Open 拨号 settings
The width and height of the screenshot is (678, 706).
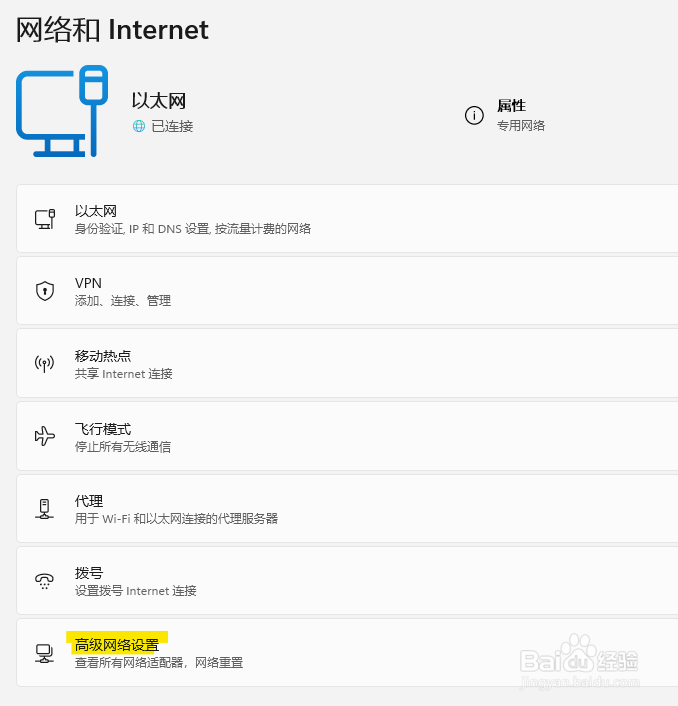(347, 581)
